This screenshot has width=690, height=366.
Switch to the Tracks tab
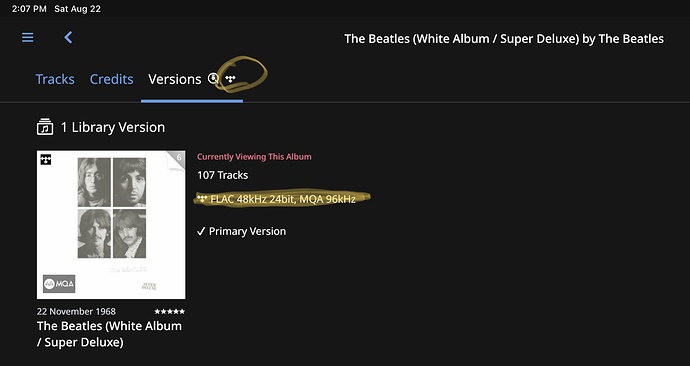pos(55,79)
